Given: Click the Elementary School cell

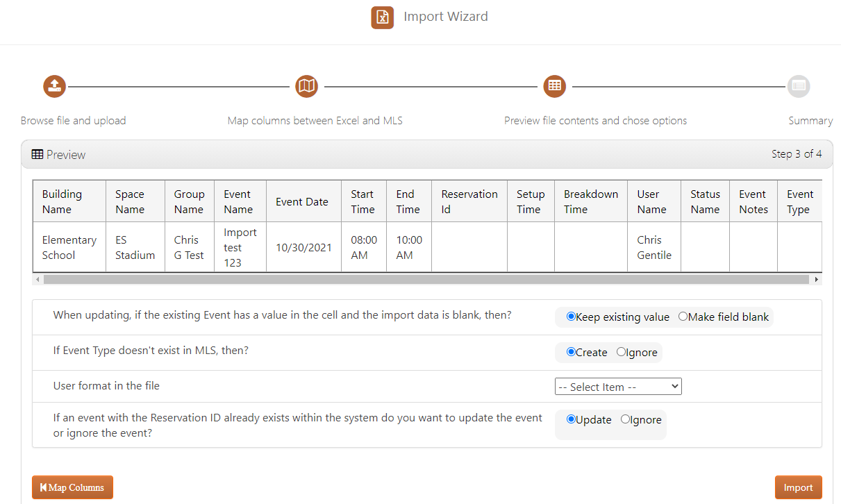Looking at the screenshot, I should click(x=69, y=247).
